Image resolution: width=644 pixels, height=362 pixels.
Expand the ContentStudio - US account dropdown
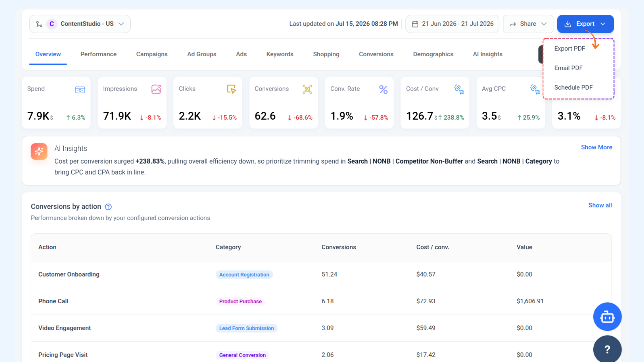point(80,24)
